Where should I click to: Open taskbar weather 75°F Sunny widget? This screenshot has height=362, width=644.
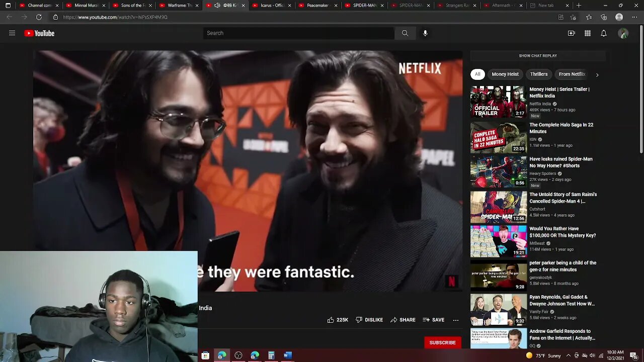[x=543, y=355]
